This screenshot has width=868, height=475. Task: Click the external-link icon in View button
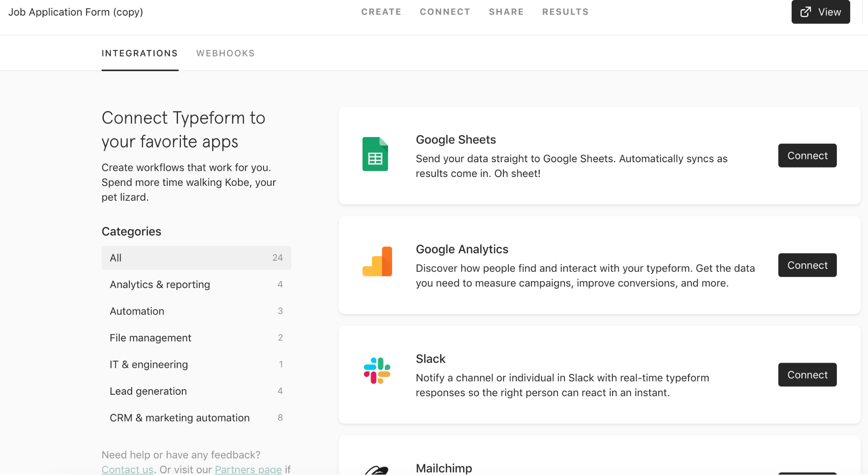pyautogui.click(x=805, y=12)
